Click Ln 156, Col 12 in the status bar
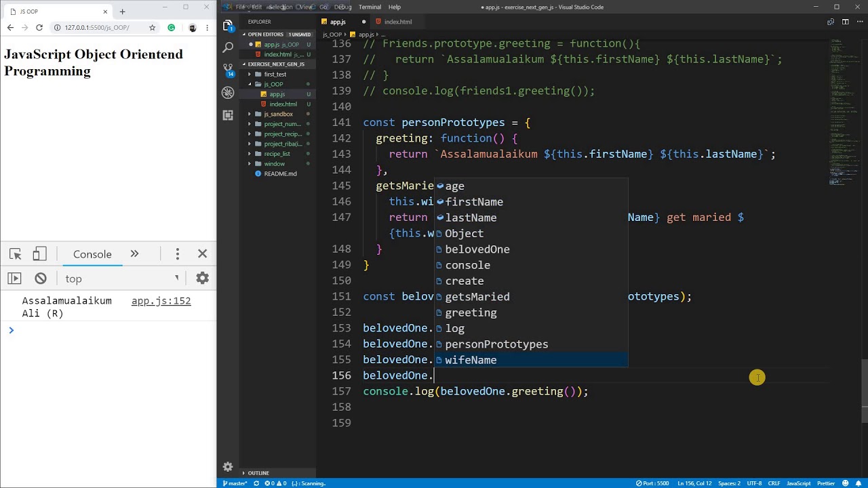868x488 pixels. [694, 483]
